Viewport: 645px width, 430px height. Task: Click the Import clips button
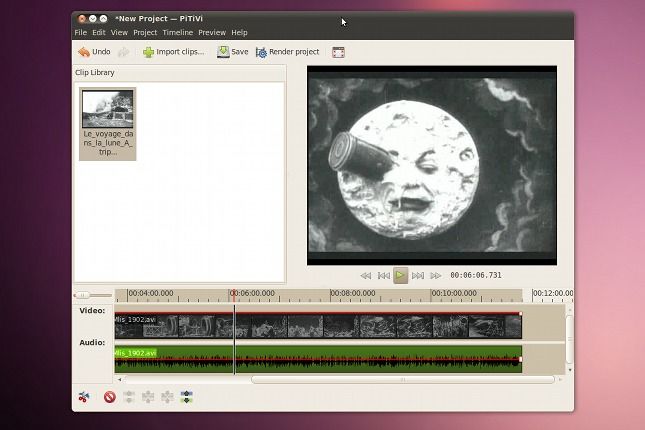(173, 52)
